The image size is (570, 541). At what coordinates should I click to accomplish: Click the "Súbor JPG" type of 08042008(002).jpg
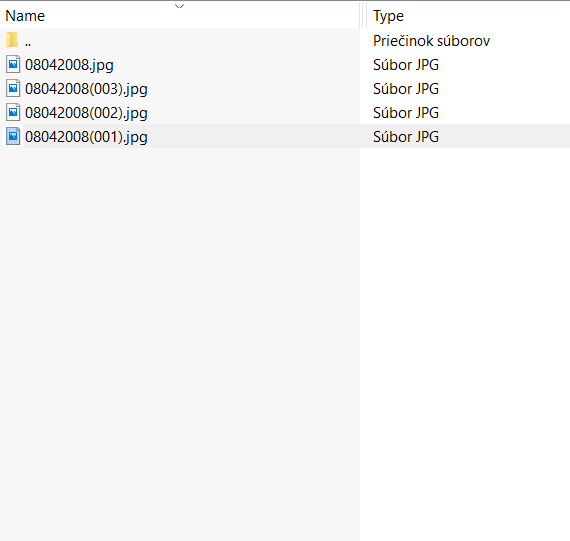406,113
